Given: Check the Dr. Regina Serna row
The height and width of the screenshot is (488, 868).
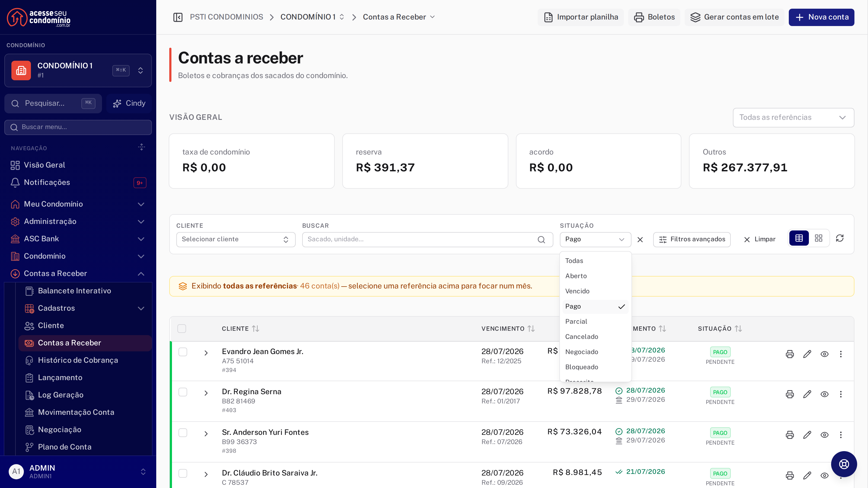Looking at the screenshot, I should [x=183, y=392].
